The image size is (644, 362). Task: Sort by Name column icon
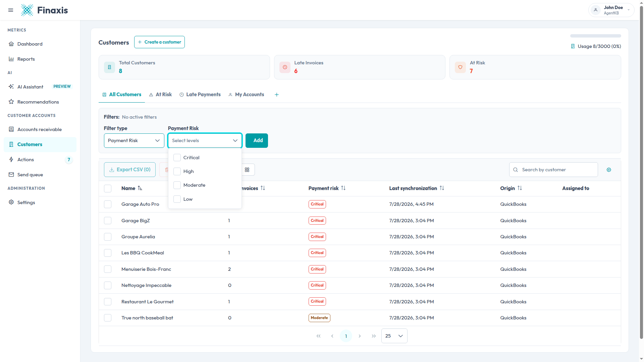(x=140, y=188)
